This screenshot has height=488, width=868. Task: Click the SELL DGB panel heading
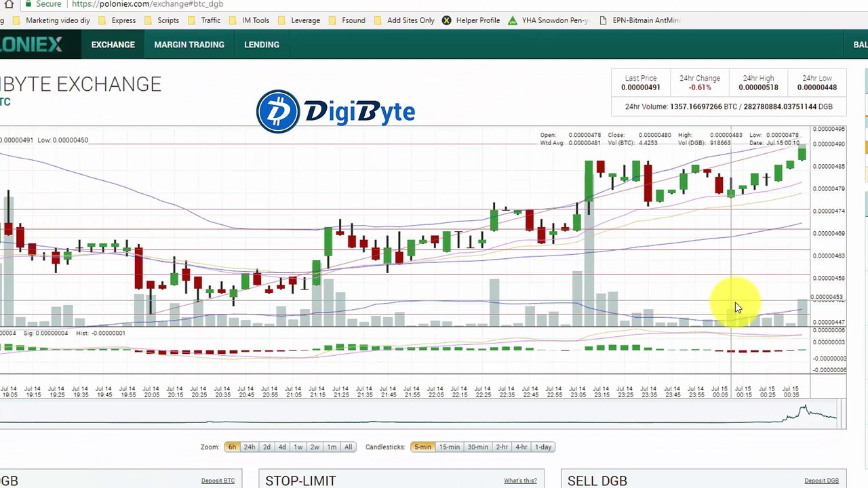pyautogui.click(x=597, y=481)
